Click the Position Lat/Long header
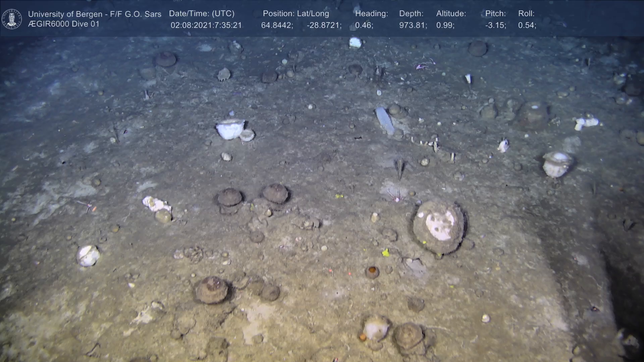The height and width of the screenshot is (362, 644). (x=296, y=13)
